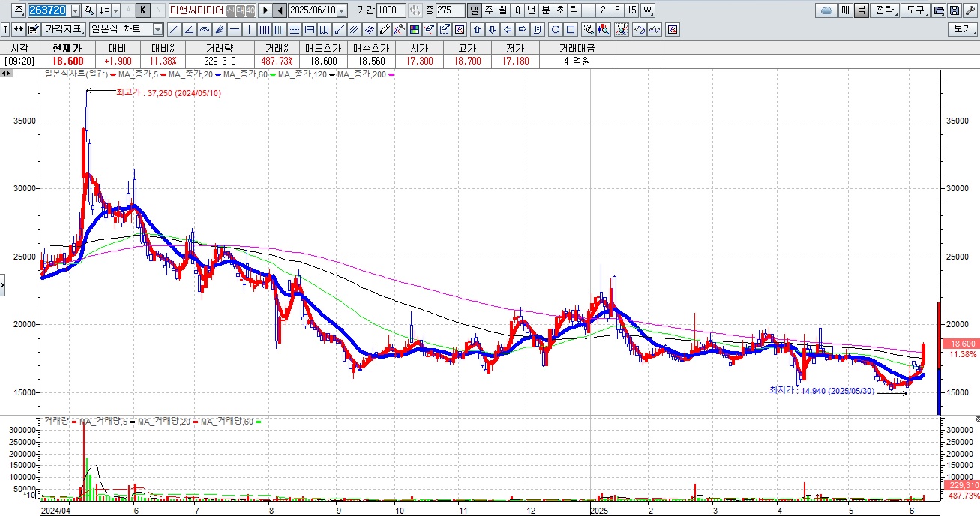The width and height of the screenshot is (980, 516).
Task: Click the stock search magnifier icon
Action: pyautogui.click(x=88, y=10)
